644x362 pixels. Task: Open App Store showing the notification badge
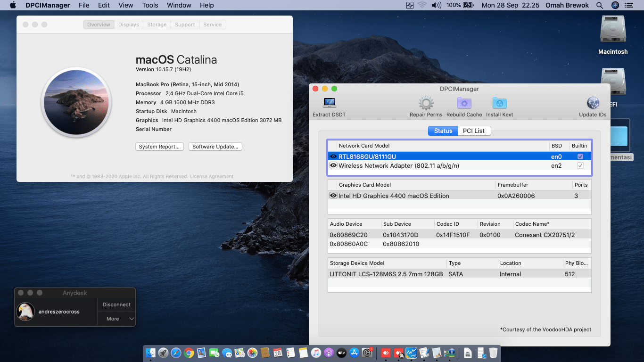coord(354,352)
